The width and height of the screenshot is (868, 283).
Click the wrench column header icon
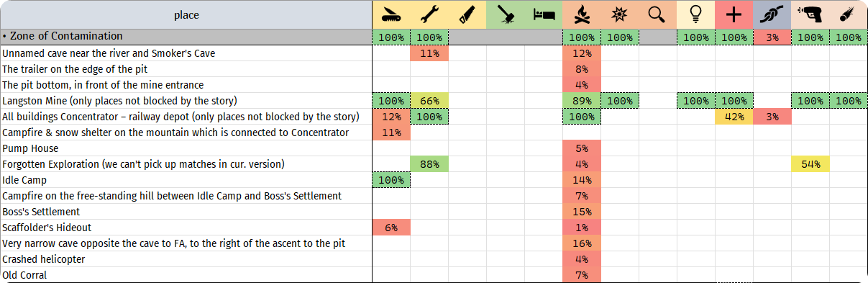pos(429,14)
